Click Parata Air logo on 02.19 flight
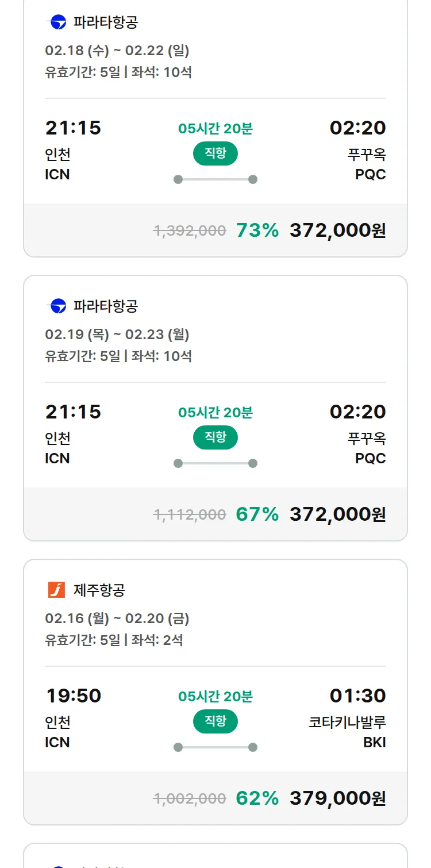Image resolution: width=431 pixels, height=868 pixels. tap(57, 306)
